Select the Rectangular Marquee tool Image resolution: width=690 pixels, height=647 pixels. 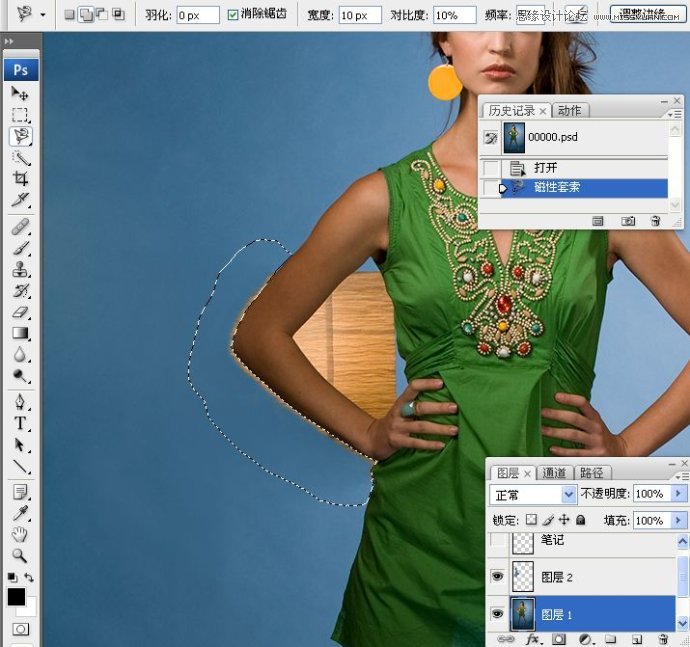[x=19, y=115]
